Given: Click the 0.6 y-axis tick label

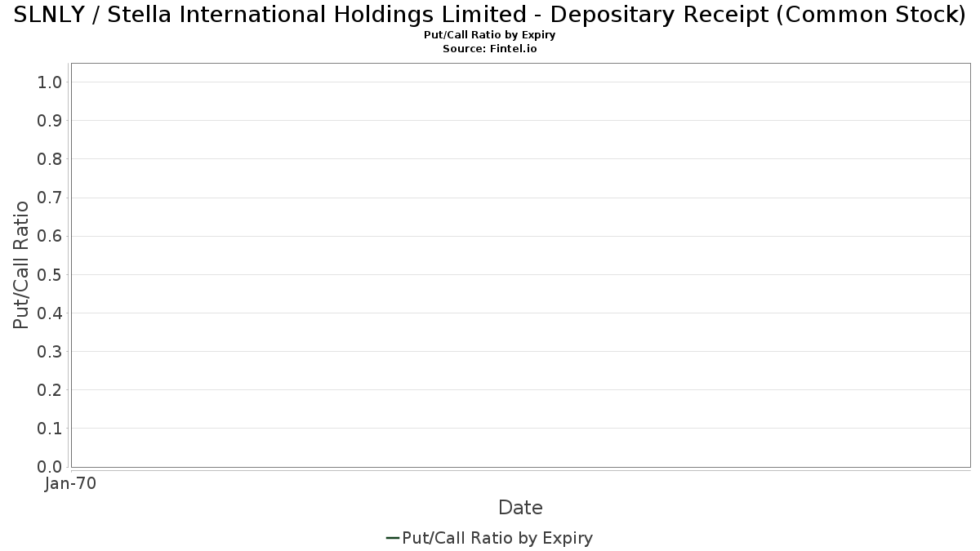Looking at the screenshot, I should click(50, 236).
